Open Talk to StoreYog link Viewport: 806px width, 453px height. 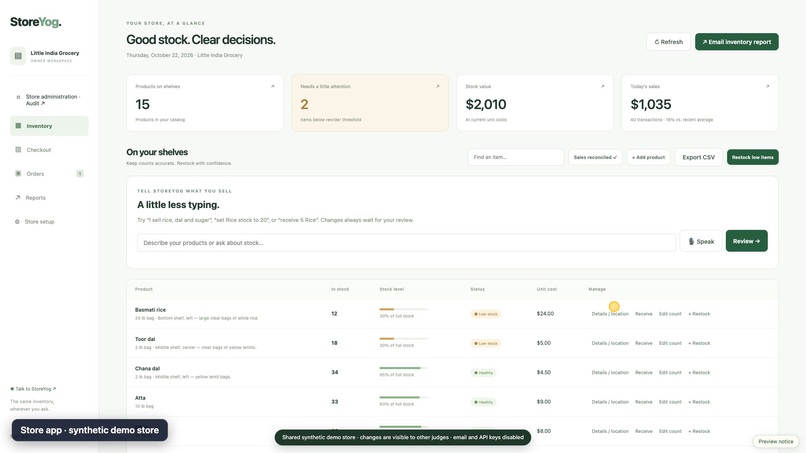(x=33, y=389)
